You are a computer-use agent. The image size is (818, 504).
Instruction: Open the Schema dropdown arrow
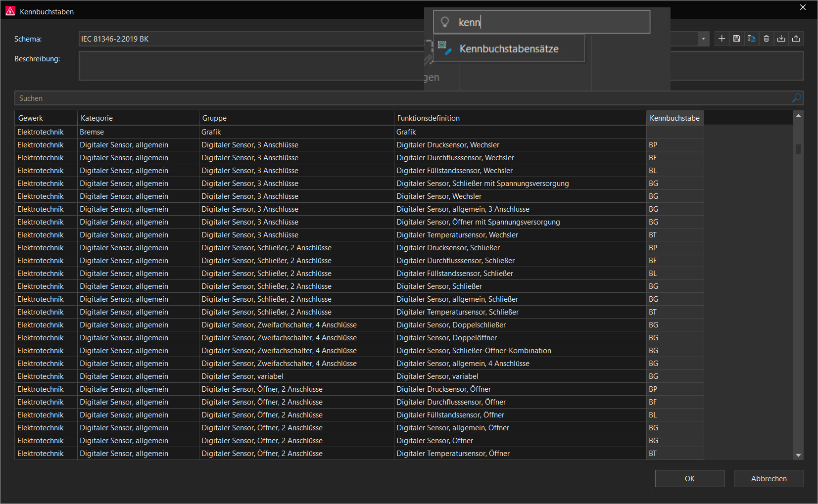click(x=703, y=39)
